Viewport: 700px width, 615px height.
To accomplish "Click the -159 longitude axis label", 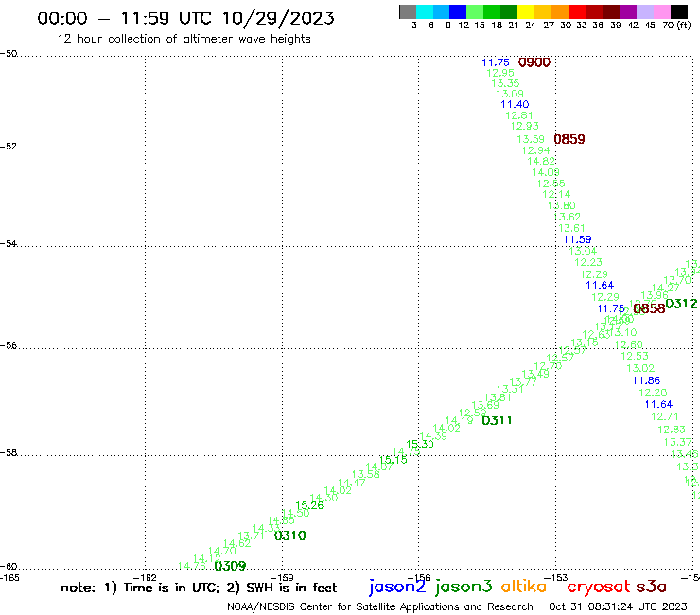I will 282,578.
